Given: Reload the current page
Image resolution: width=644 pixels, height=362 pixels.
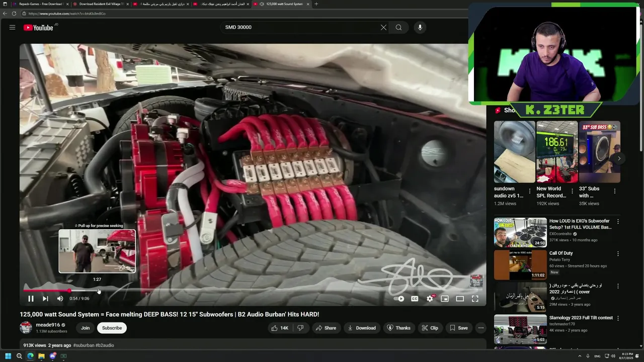Looking at the screenshot, I should tap(14, 14).
